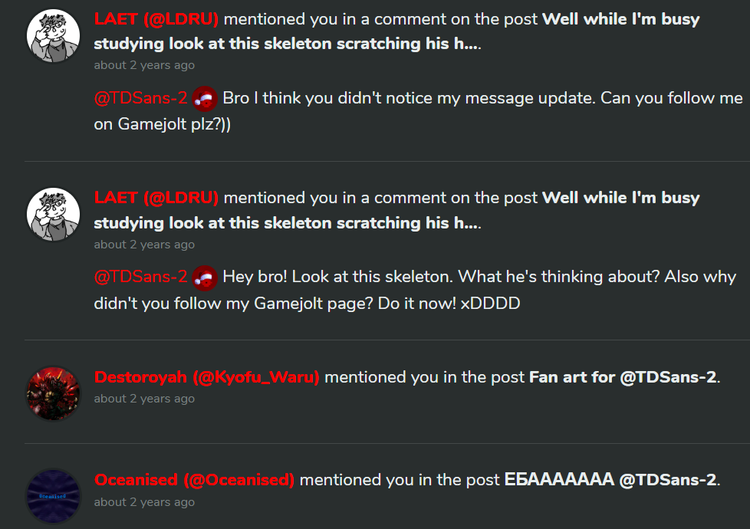Open LAET (@LDRU) profile from the message update notification
This screenshot has height=529, width=750.
coord(156,20)
